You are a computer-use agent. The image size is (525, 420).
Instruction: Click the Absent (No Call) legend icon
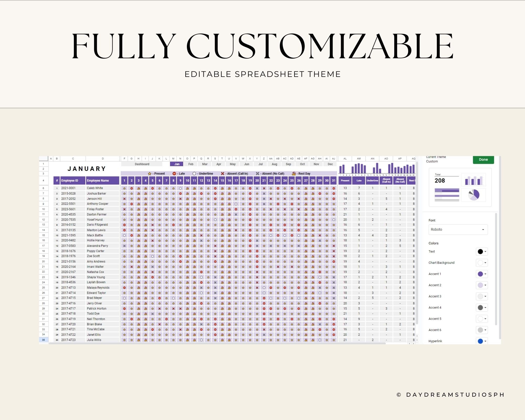coord(257,173)
